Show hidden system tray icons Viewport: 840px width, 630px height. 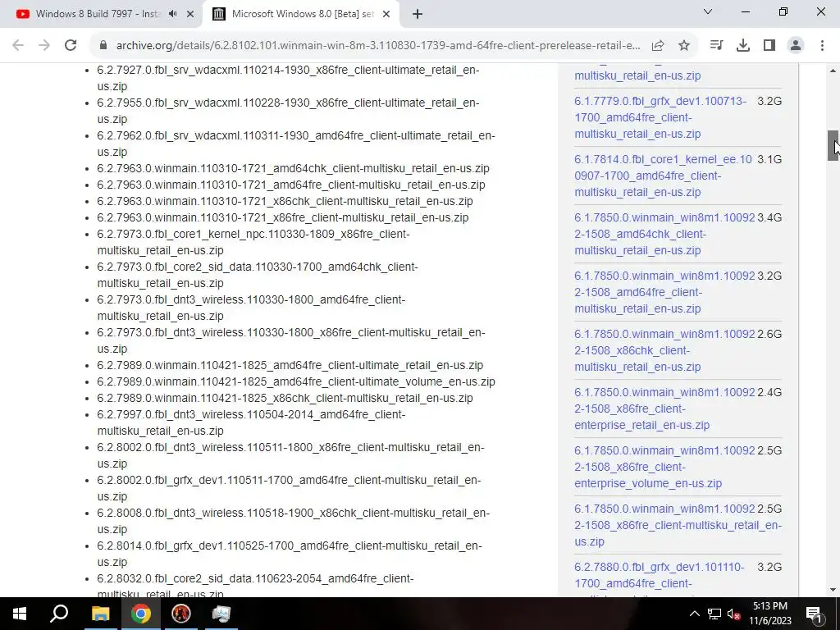(x=694, y=614)
